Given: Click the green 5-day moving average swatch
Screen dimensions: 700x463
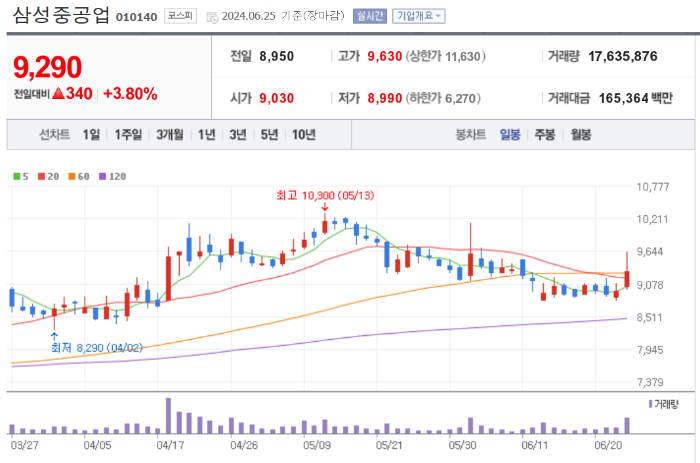Looking at the screenshot, I should tap(17, 176).
